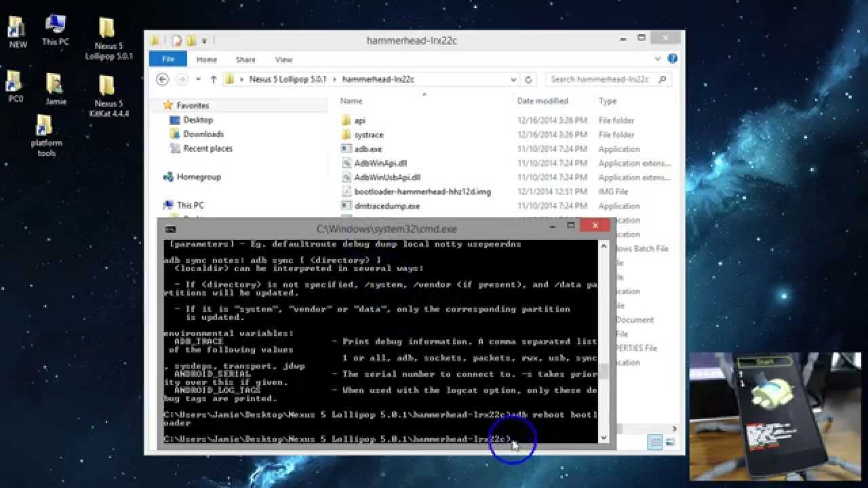Click Nexus 5 Lollipop 5.0.1 breadcrumb
The height and width of the screenshot is (488, 868).
[x=288, y=79]
